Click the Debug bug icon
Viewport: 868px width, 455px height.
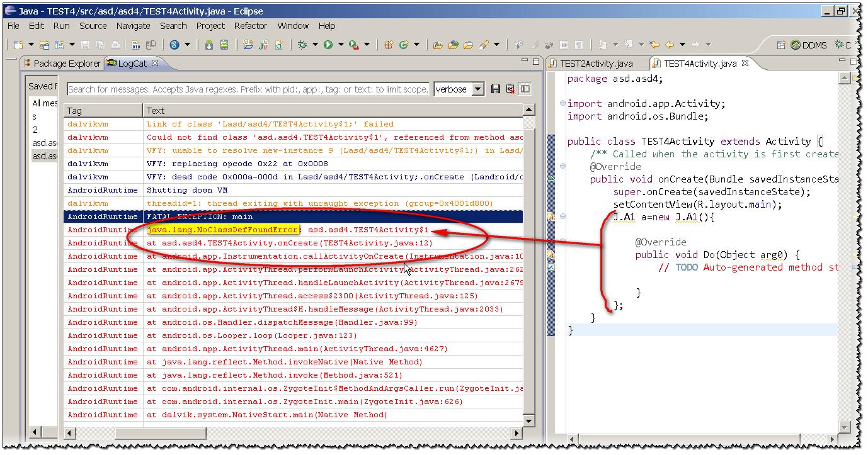(302, 45)
